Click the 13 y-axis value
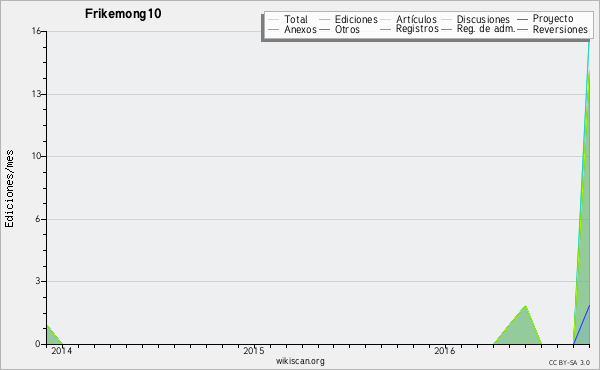 [x=36, y=94]
